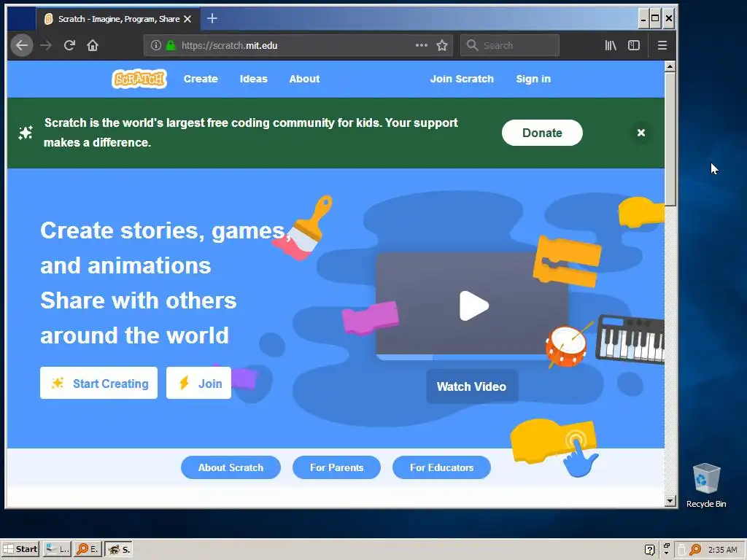
Task: Click Join Scratch in the top navigation
Action: pos(462,79)
